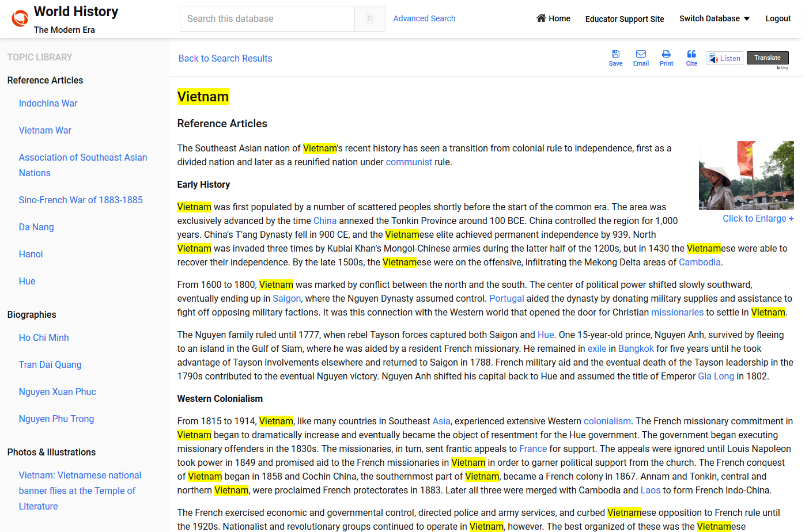Follow the Cambodia link
809x532 pixels.
[x=700, y=262]
